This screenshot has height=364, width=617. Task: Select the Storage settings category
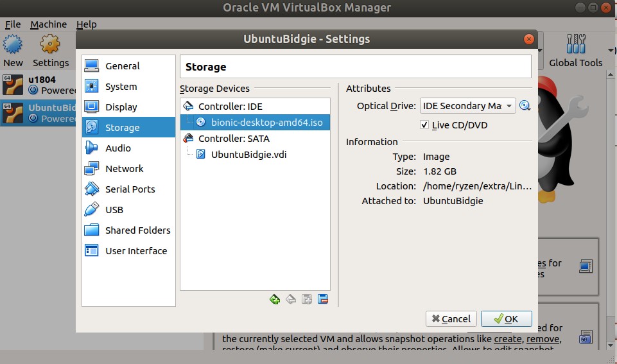(128, 128)
